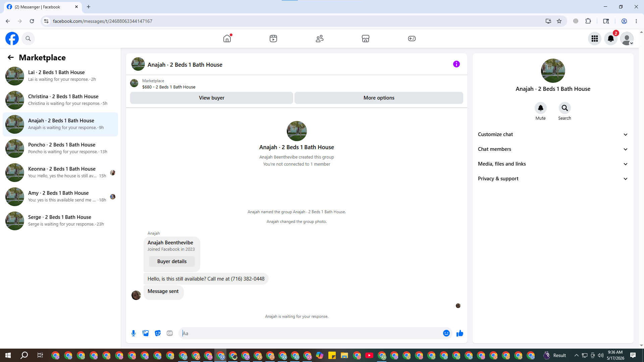This screenshot has height=362, width=644.
Task: Click the phone number (716) 382-0448
Action: pos(248,279)
